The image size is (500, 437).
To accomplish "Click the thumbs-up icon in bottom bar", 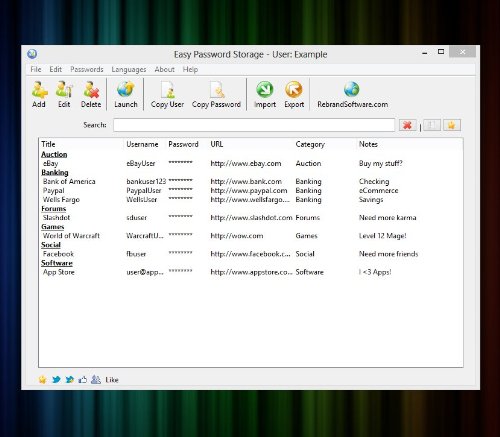I will (x=83, y=379).
